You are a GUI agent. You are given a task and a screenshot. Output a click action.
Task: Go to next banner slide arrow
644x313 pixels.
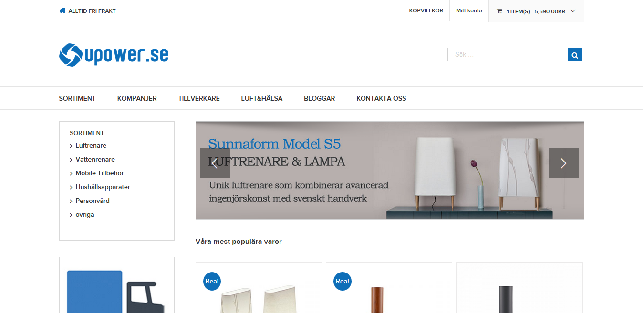(564, 163)
